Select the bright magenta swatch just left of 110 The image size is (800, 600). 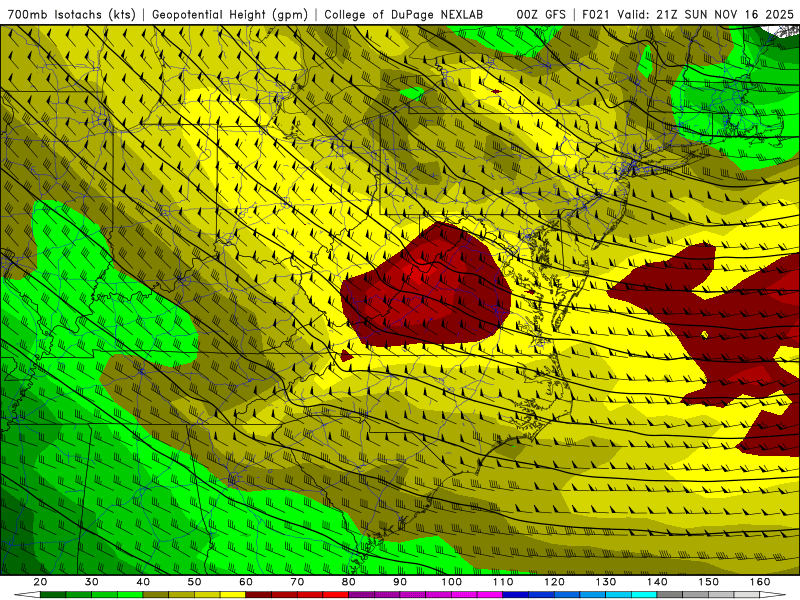point(490,595)
